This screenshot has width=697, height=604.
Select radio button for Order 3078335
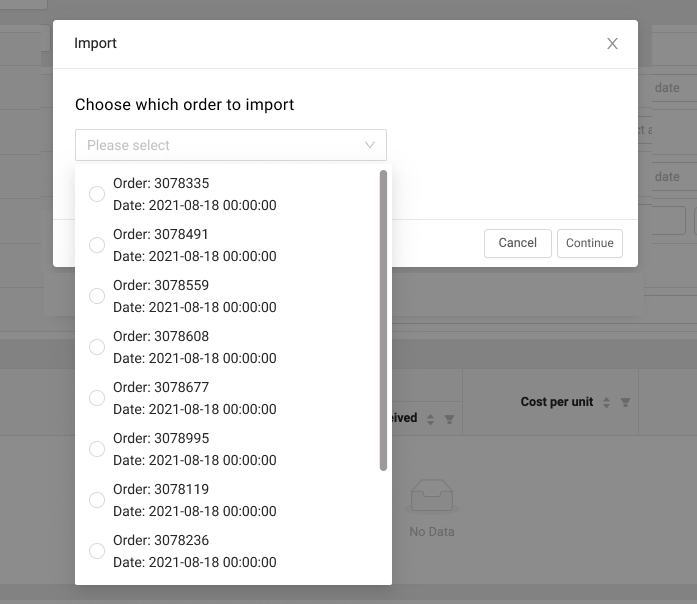point(97,194)
